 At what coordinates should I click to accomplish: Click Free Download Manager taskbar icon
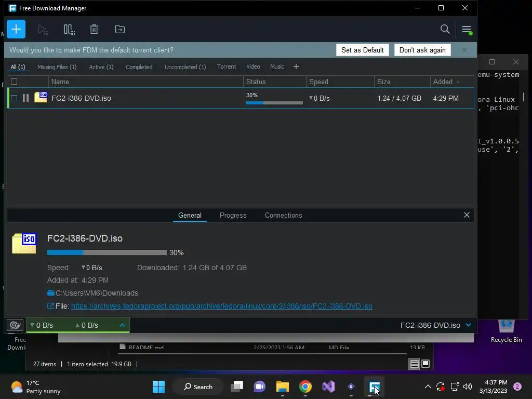(374, 387)
